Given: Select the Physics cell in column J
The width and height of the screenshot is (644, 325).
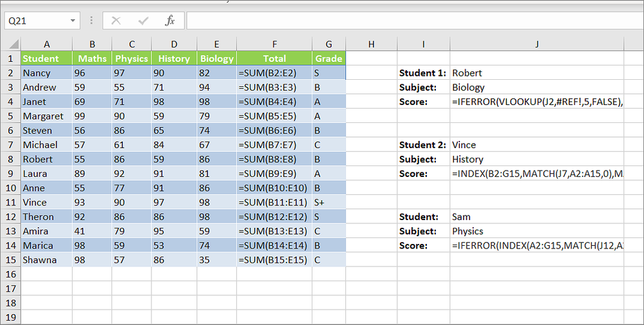Looking at the screenshot, I should coord(537,230).
